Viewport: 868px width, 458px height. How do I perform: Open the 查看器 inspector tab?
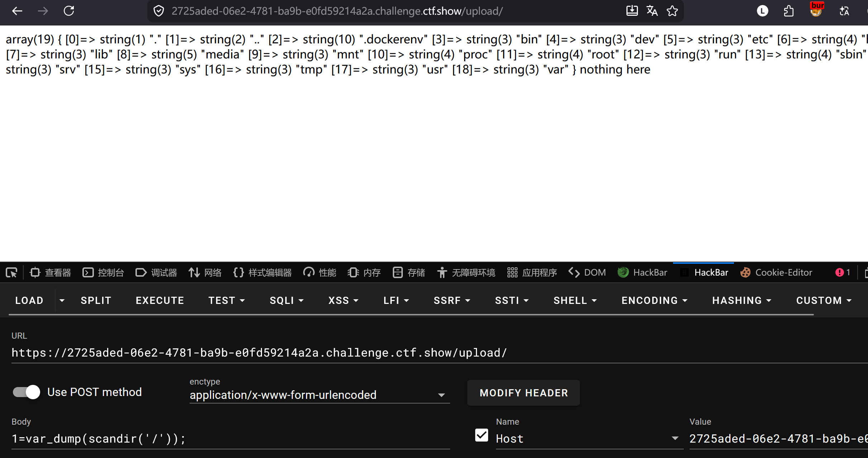point(51,273)
